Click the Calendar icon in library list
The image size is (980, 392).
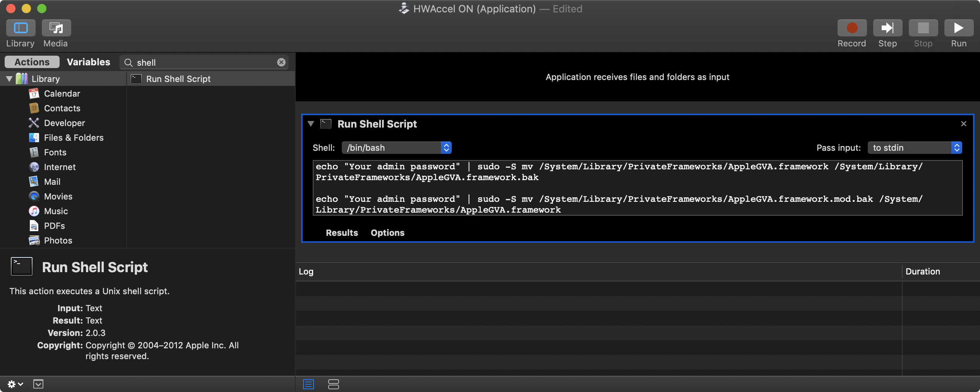pyautogui.click(x=34, y=94)
